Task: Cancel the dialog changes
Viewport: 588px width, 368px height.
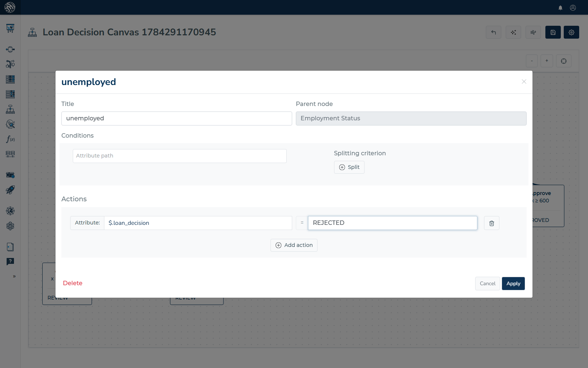Action: point(488,284)
